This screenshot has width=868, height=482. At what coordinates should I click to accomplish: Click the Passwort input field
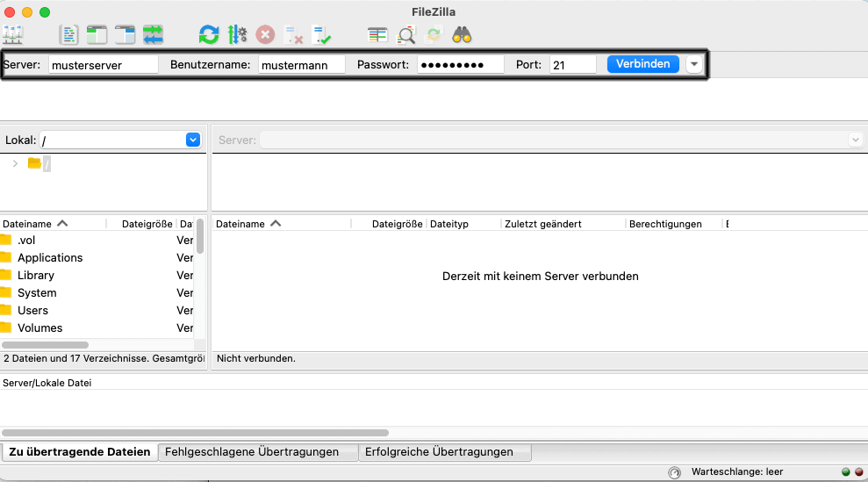[461, 65]
